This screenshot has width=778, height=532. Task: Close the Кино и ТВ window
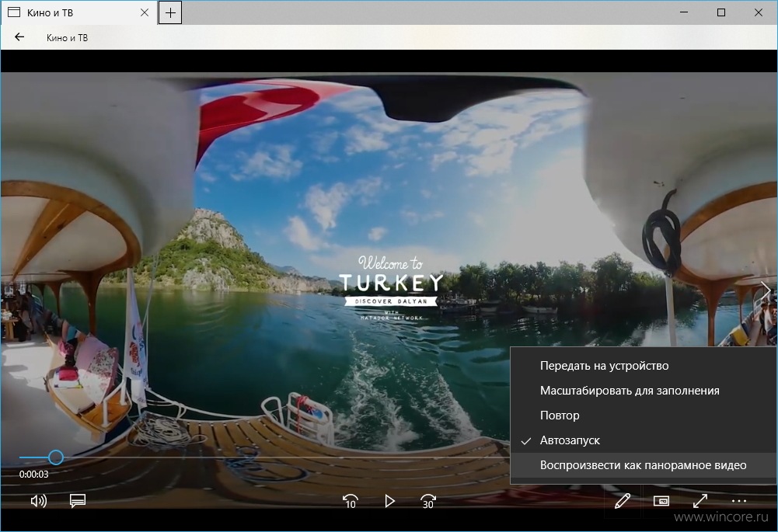pyautogui.click(x=758, y=12)
